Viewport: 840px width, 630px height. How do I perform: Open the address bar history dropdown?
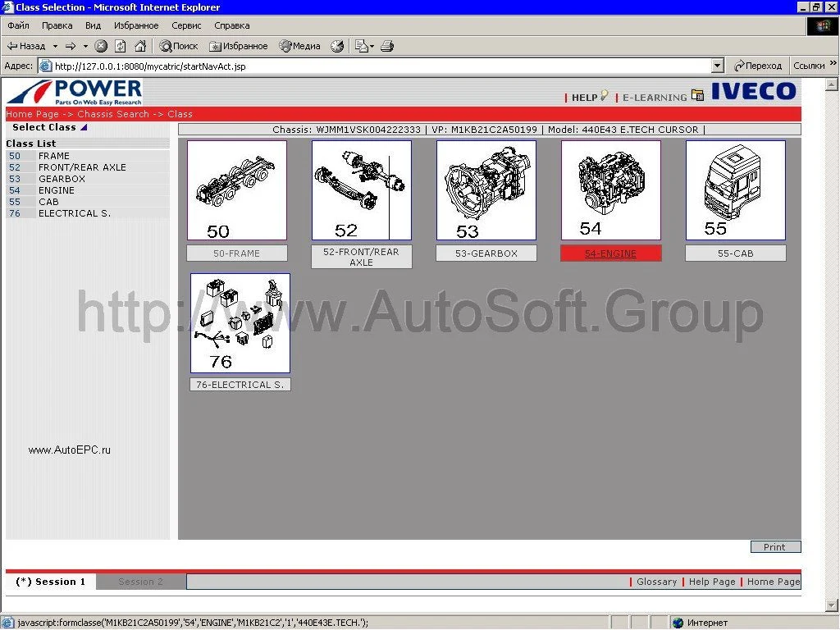click(x=717, y=65)
